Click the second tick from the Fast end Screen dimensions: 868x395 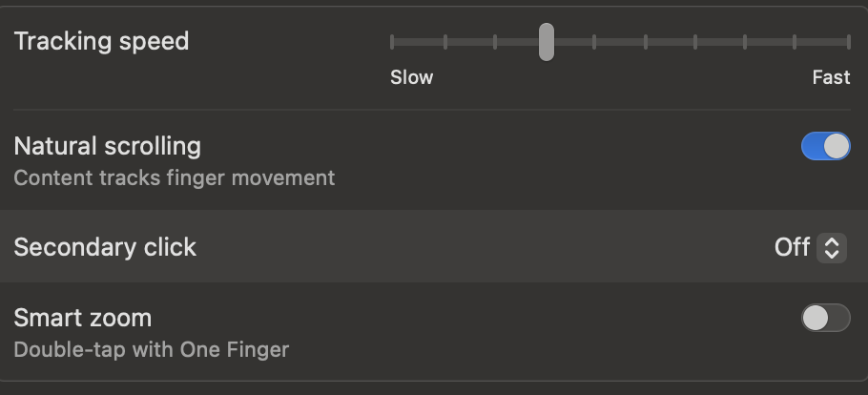click(x=796, y=42)
